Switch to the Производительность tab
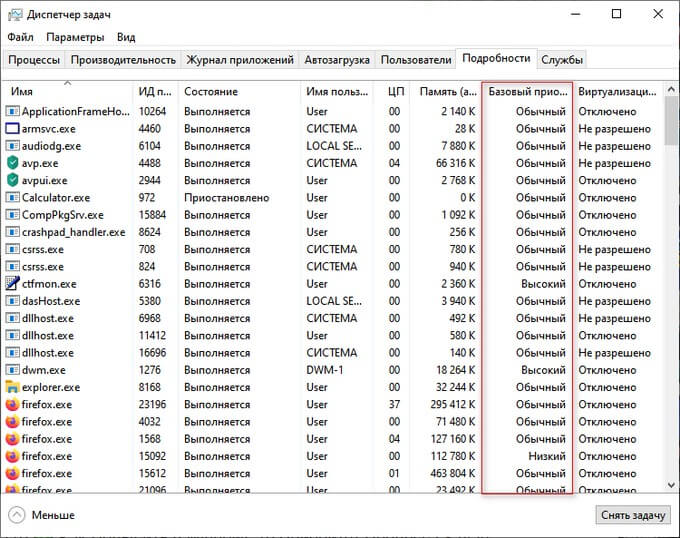The image size is (680, 538). tap(123, 60)
